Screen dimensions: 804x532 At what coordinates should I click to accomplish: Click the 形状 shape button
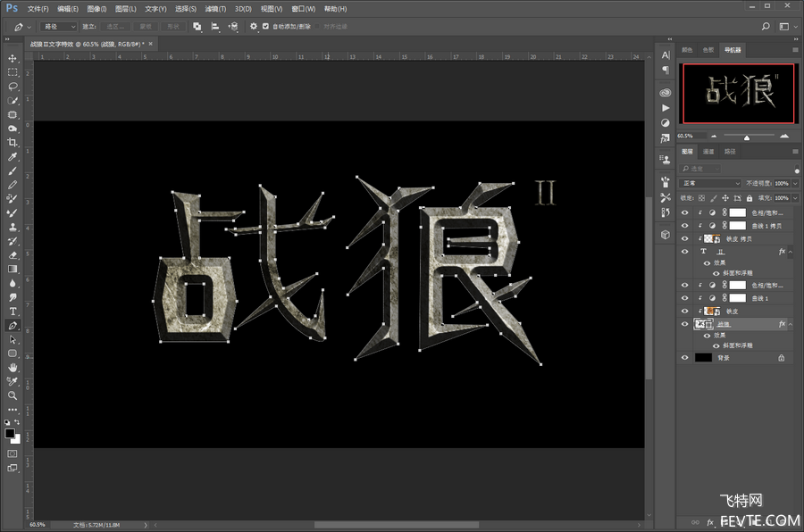click(173, 26)
